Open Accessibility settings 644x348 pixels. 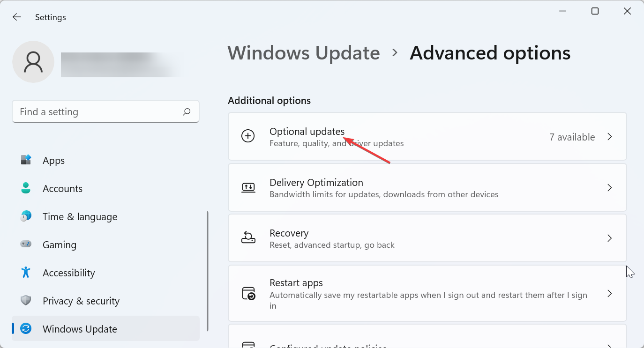tap(105, 273)
